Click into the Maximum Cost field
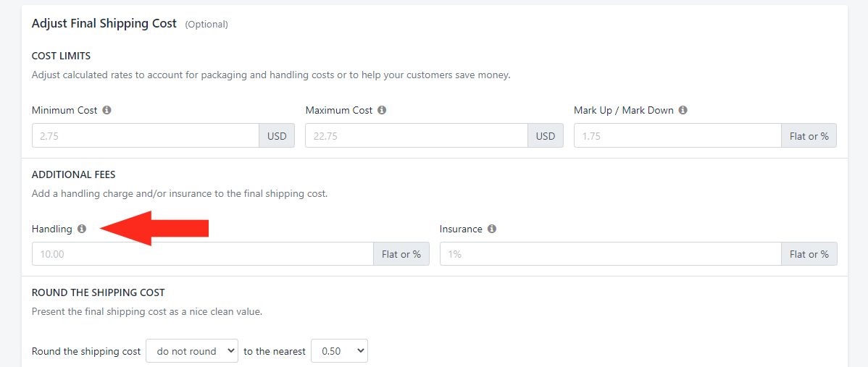The height and width of the screenshot is (367, 868). pos(416,135)
